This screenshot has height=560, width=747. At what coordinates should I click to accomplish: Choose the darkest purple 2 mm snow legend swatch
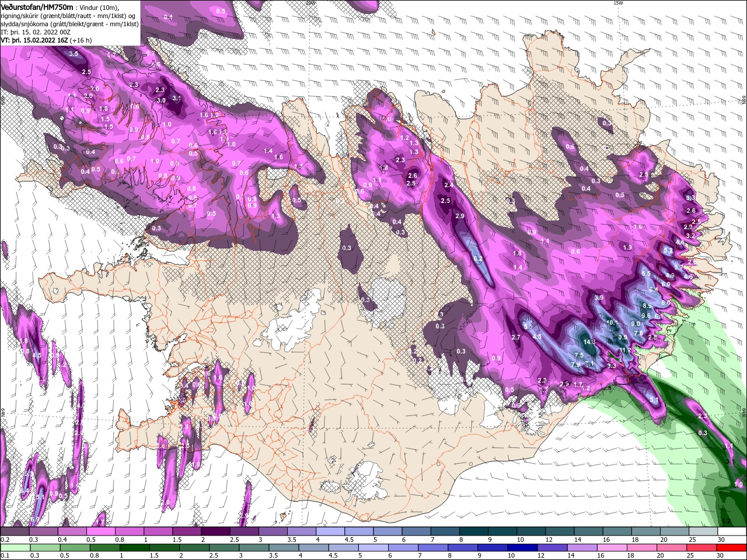[x=215, y=531]
